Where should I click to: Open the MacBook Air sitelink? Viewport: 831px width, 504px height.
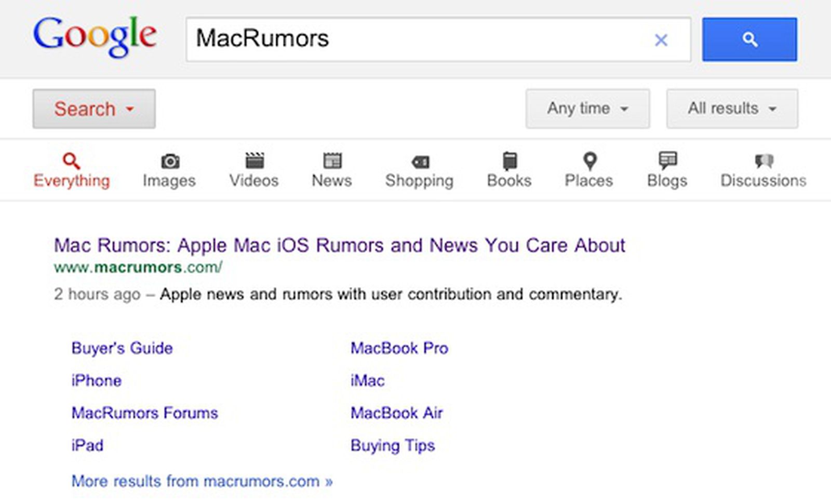(x=397, y=413)
